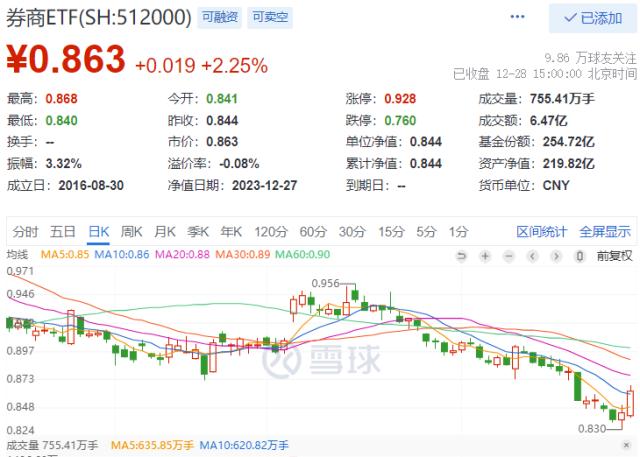Click the 成立日 date 2016-08-30
This screenshot has width=640, height=457.
[91, 186]
